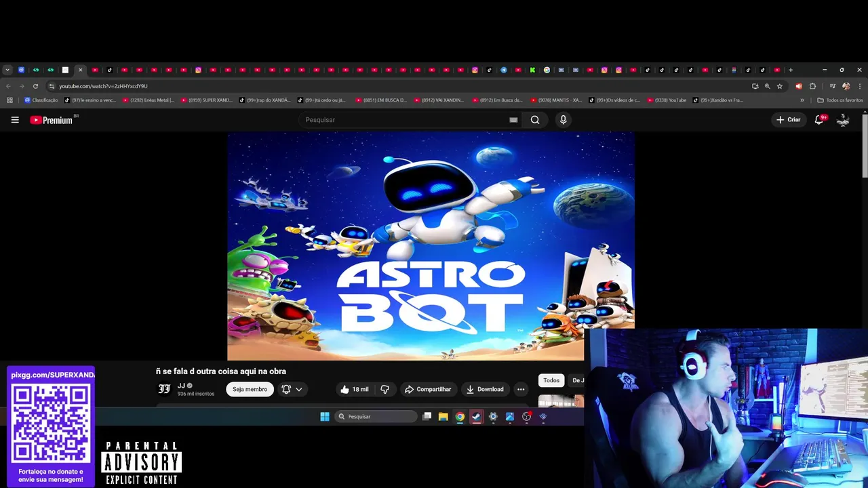Switch to the Google tab
The width and height of the screenshot is (868, 488).
tap(547, 70)
